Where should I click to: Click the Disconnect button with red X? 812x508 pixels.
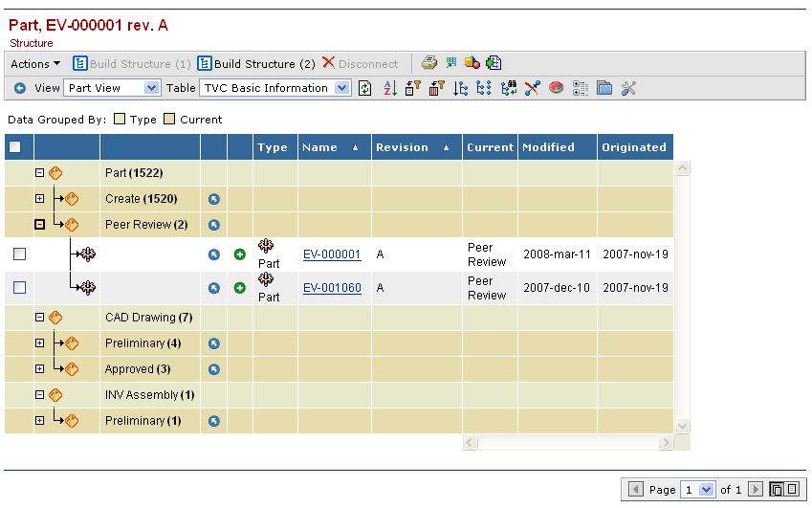tap(360, 64)
